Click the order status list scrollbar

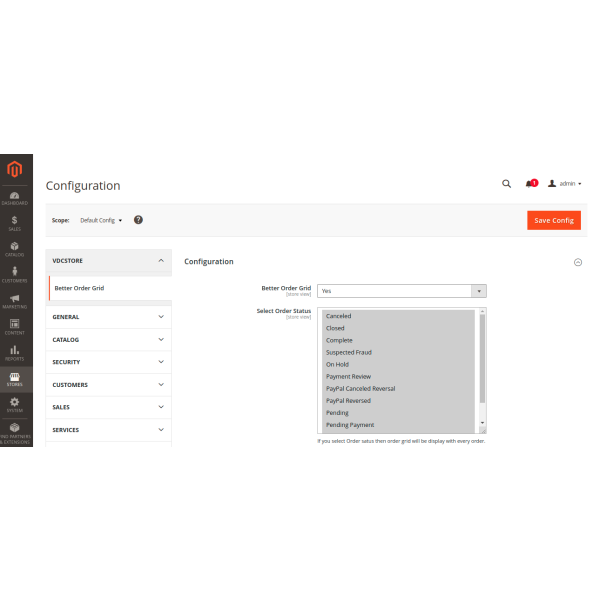pyautogui.click(x=482, y=360)
